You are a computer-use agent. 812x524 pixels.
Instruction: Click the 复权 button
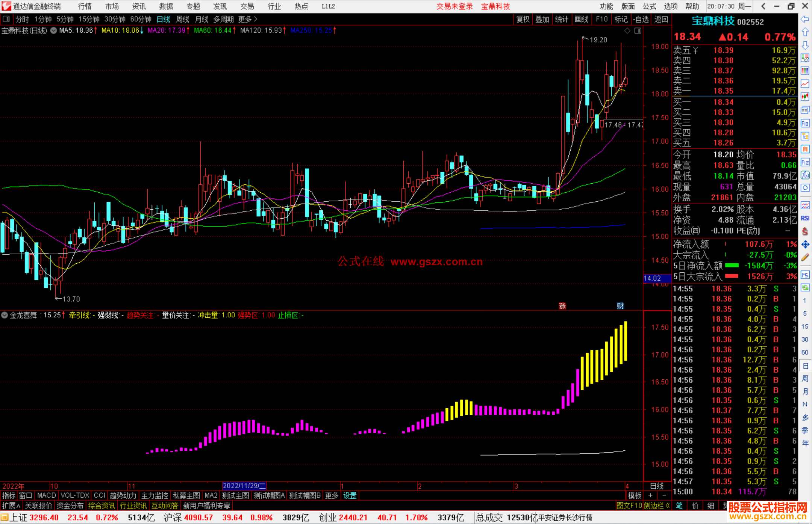(523, 19)
